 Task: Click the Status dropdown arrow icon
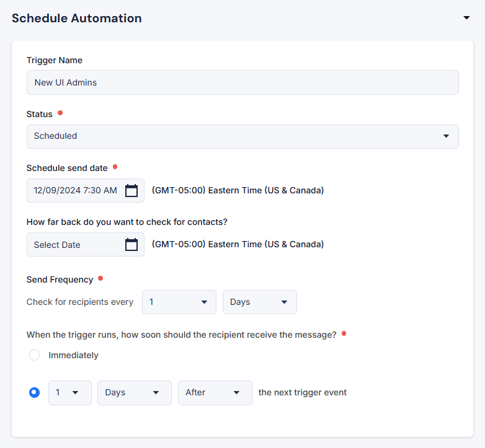coord(446,136)
